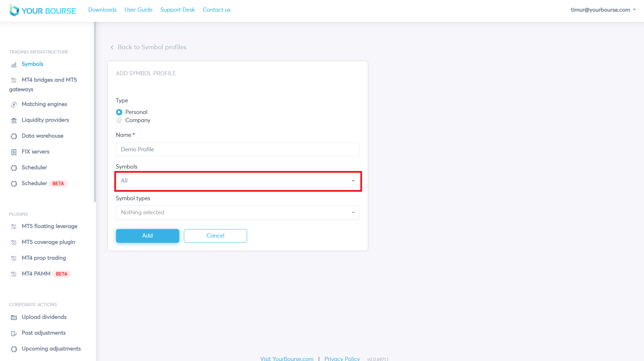Screen dimensions: 644x361
Task: Open User Guide in the top menu
Action: click(139, 10)
